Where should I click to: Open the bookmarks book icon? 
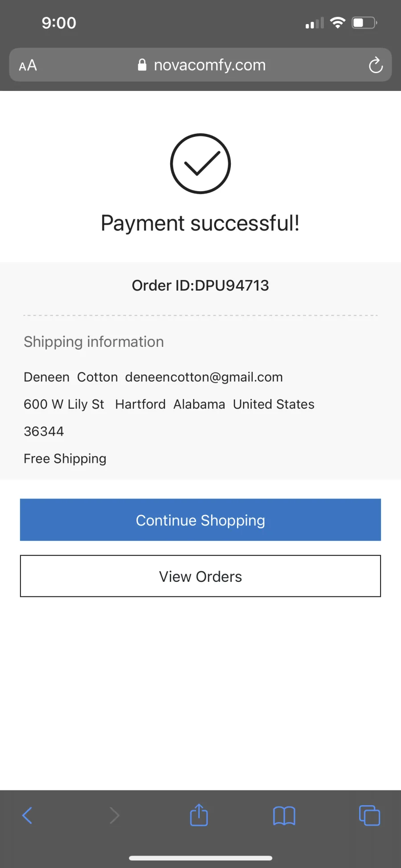(x=284, y=816)
